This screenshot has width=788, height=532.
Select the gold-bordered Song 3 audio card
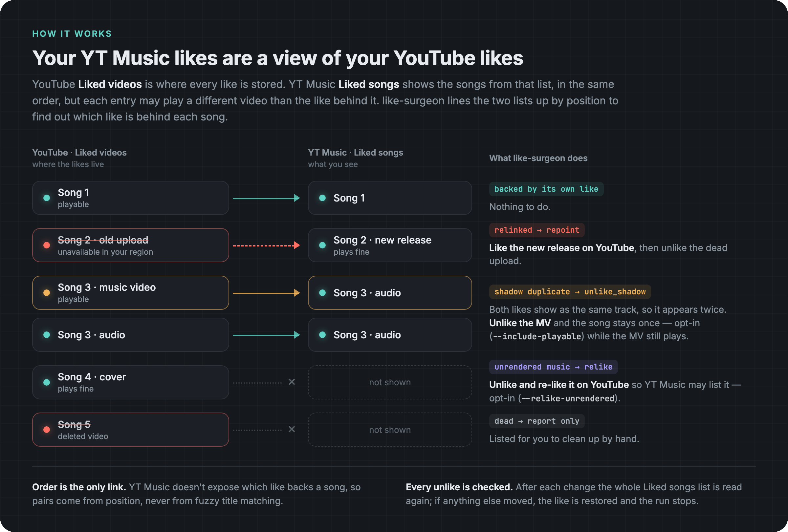point(390,293)
